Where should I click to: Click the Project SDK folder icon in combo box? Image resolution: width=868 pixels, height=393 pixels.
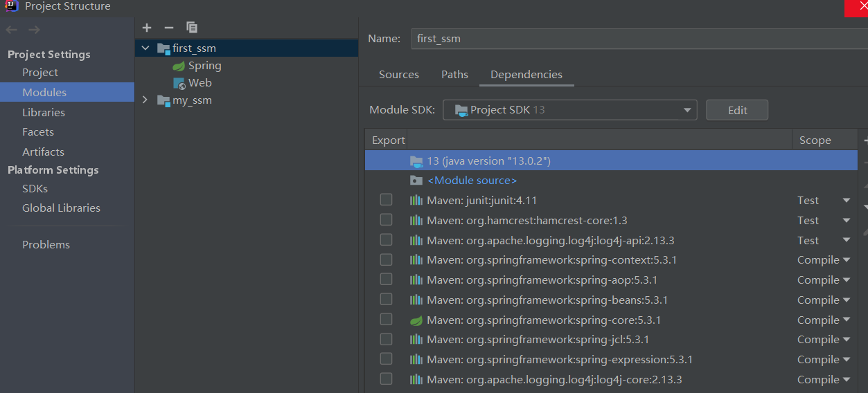point(460,110)
